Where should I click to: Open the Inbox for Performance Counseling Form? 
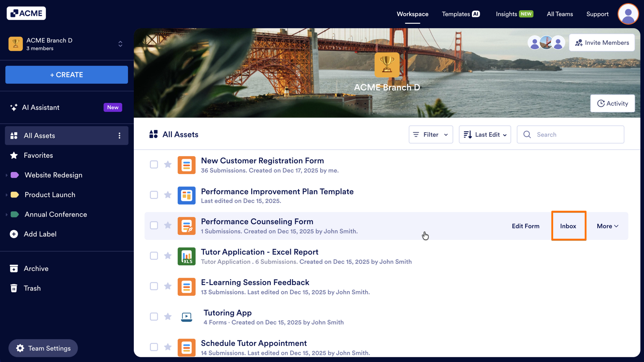click(568, 226)
